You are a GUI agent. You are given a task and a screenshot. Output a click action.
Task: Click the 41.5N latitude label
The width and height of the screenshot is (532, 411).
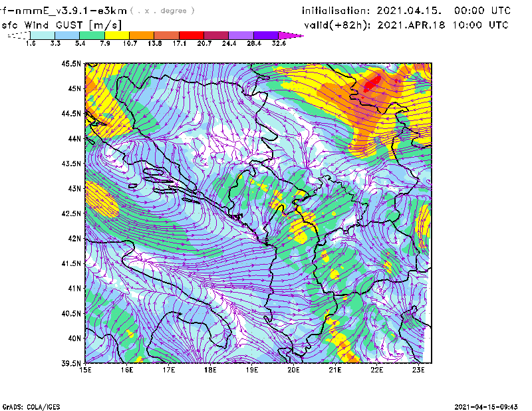point(72,263)
